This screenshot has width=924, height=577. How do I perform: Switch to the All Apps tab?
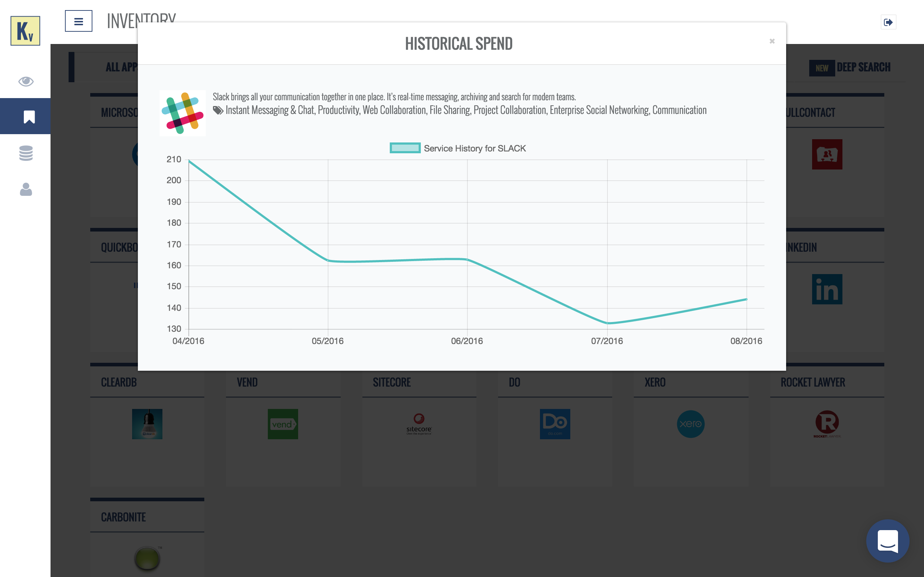pos(121,67)
